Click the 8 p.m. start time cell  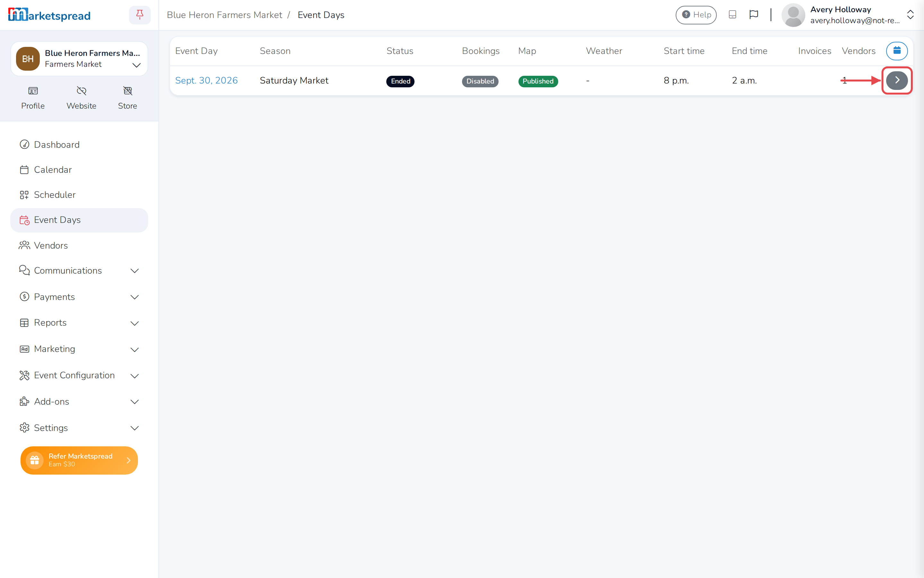676,80
